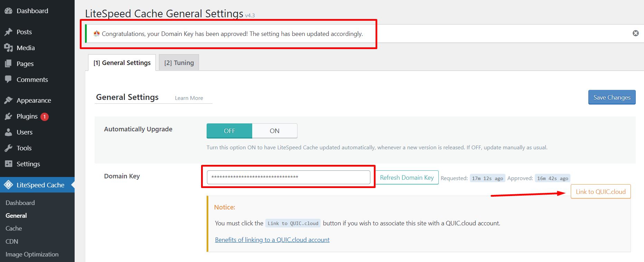Click Refresh Domain Key button
The height and width of the screenshot is (262, 644).
[407, 177]
